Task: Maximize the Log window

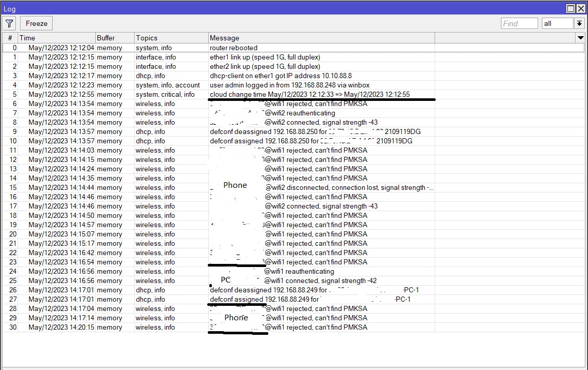Action: tap(570, 9)
